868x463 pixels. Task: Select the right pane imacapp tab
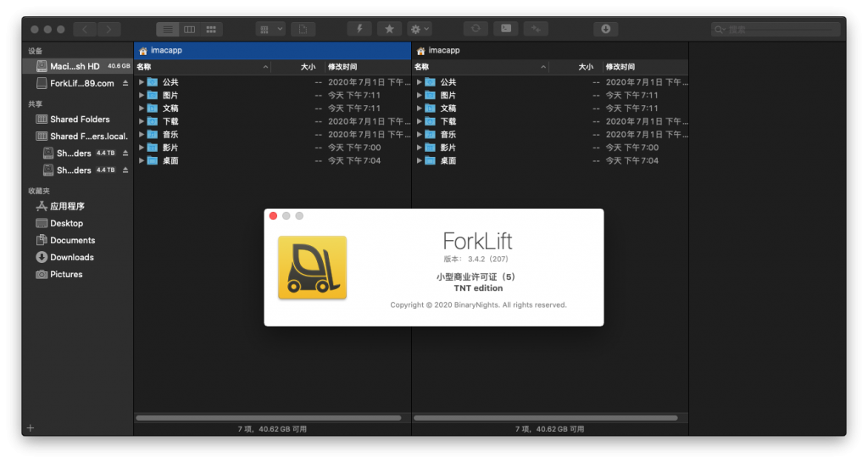[549, 50]
